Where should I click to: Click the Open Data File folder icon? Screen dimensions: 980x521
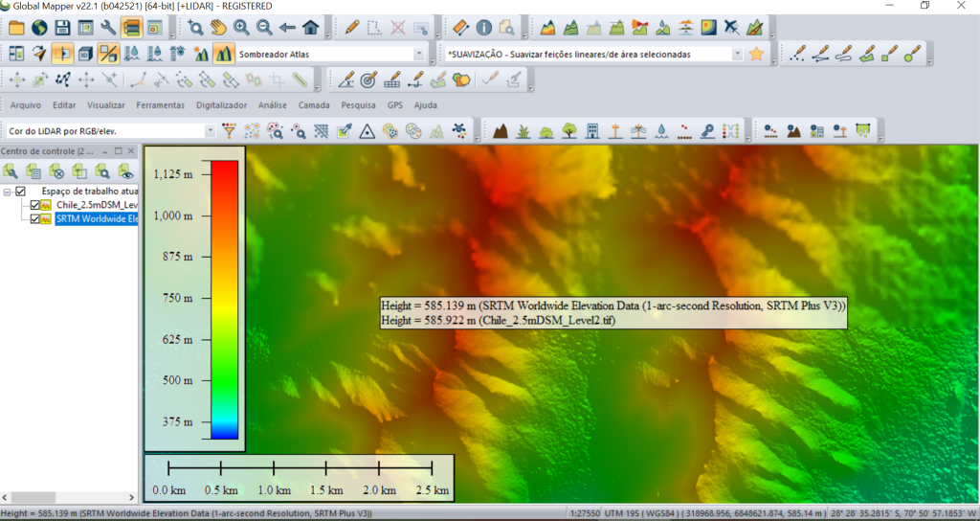click(16, 28)
